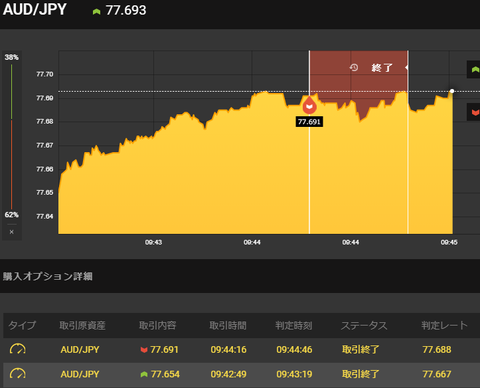The width and height of the screenshot is (480, 388).
Task: Click the clock icon beside 終了
Action: click(x=354, y=68)
